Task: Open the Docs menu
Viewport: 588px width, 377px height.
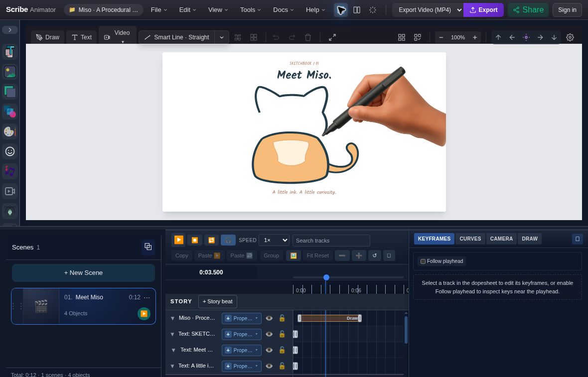Action: tap(284, 10)
